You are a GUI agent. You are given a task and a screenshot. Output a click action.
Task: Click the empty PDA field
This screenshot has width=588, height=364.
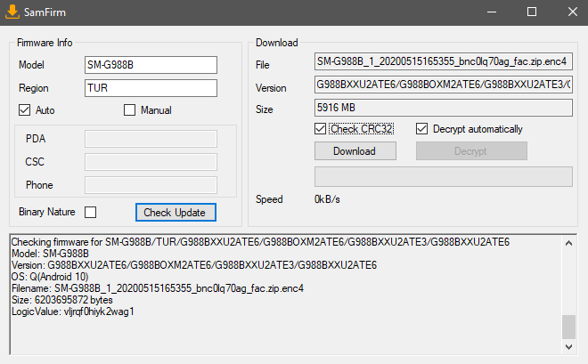point(151,139)
